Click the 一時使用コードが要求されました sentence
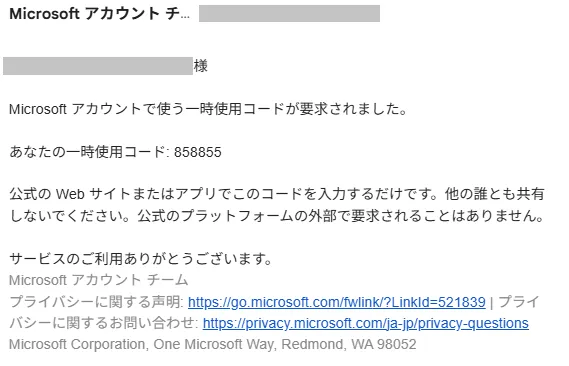 208,109
